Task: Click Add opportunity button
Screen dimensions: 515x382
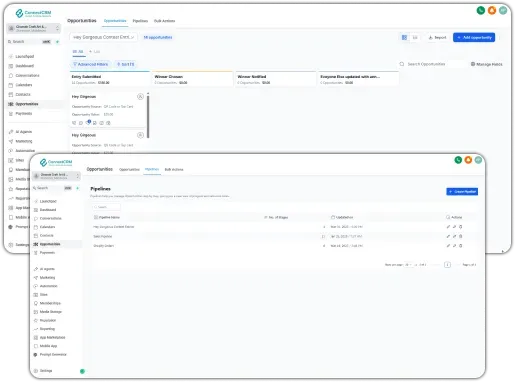Action: pyautogui.click(x=474, y=37)
